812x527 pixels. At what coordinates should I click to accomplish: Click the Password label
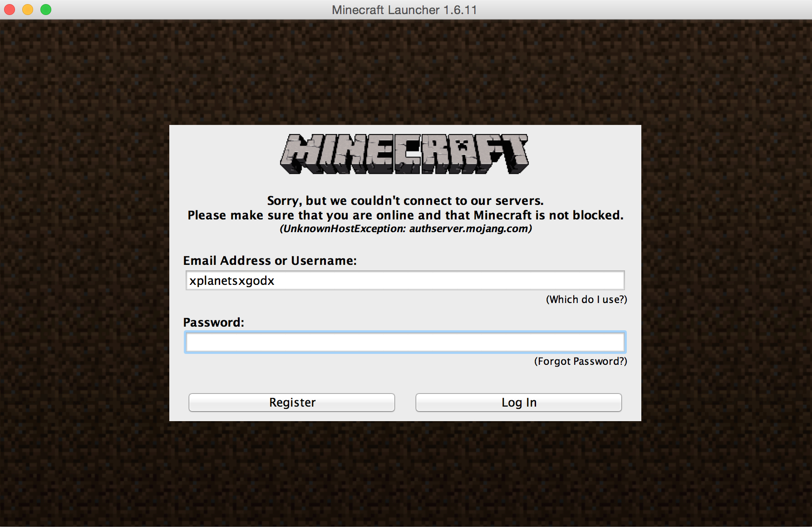pos(213,322)
